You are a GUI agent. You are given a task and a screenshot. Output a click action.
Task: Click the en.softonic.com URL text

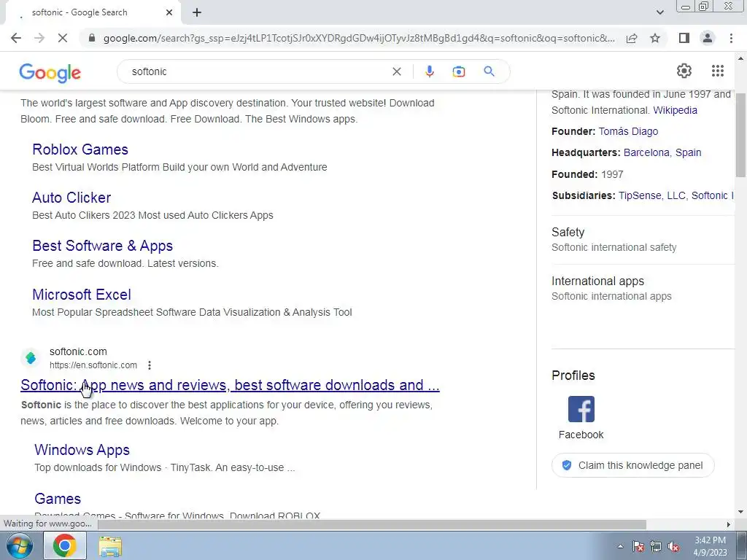pos(93,365)
